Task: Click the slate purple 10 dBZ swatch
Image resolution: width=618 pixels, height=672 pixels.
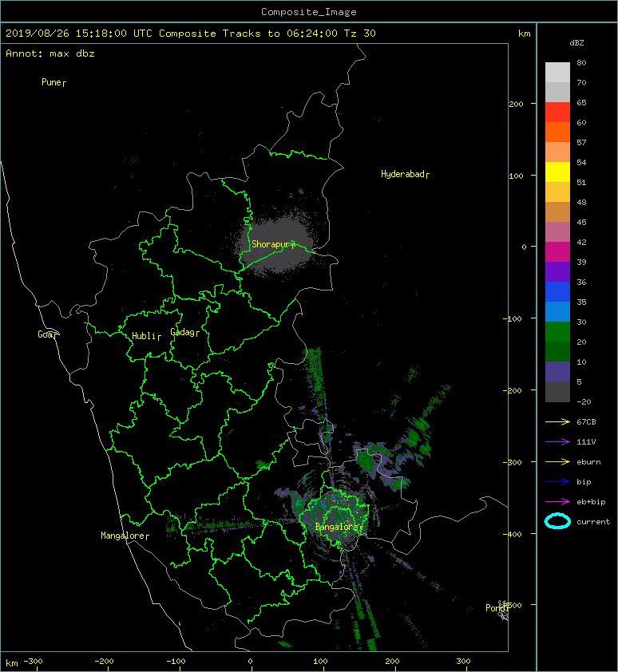Action: [557, 371]
